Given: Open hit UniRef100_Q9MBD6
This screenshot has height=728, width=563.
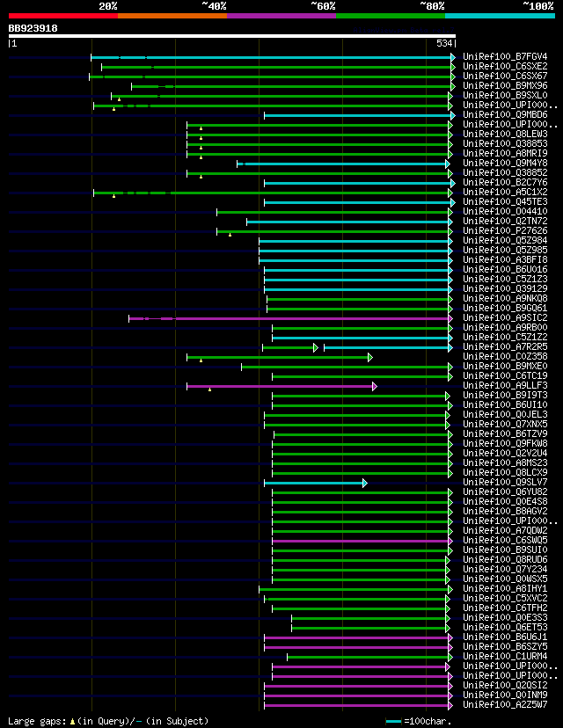Looking at the screenshot, I should pyautogui.click(x=505, y=114).
